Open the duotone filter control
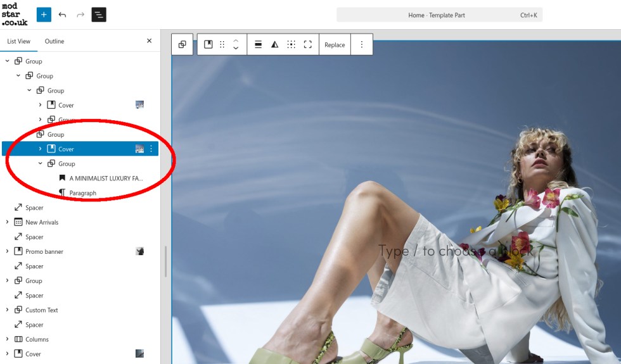The width and height of the screenshot is (621, 364). tap(274, 44)
